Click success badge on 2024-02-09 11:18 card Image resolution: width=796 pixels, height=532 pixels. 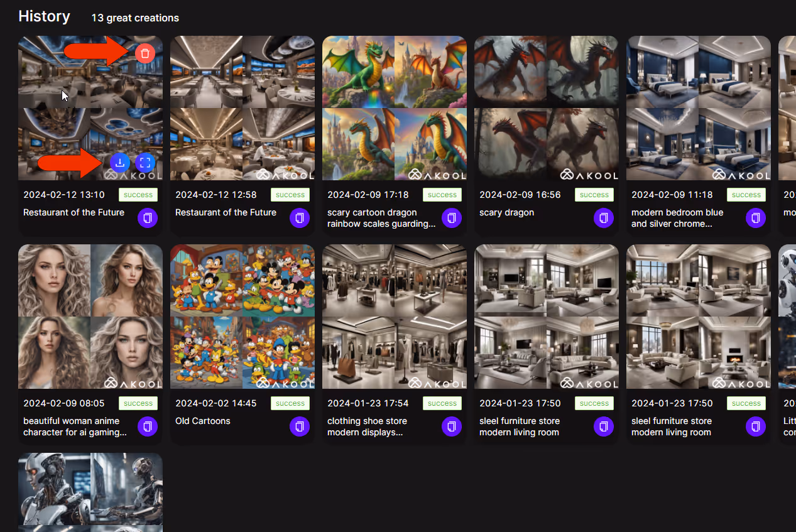tap(746, 195)
